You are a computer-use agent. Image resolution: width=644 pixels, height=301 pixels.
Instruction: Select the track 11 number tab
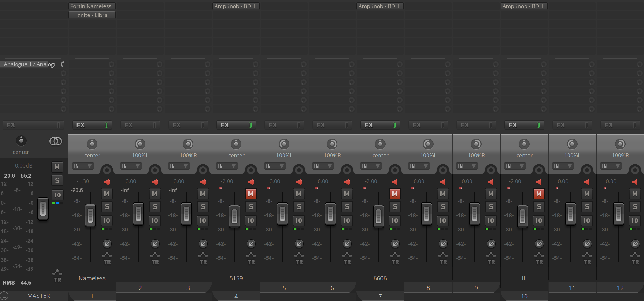click(x=572, y=288)
